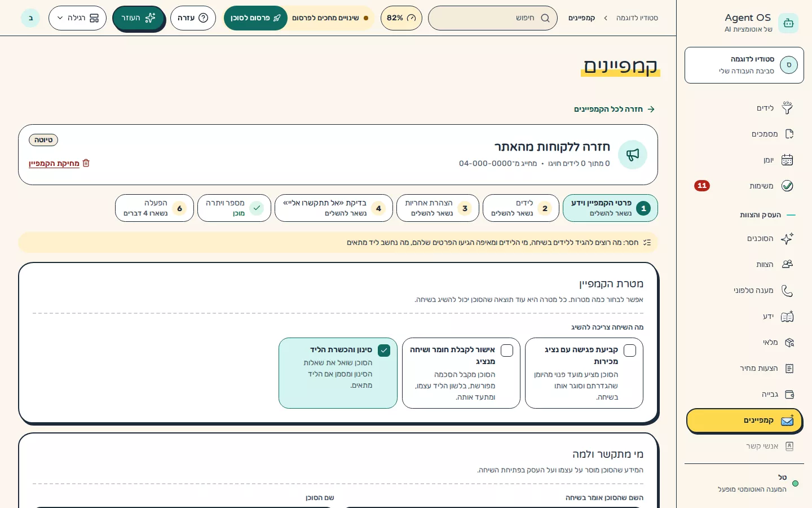Open the מלאי boxes icon
This screenshot has width=812, height=508.
pyautogui.click(x=789, y=342)
